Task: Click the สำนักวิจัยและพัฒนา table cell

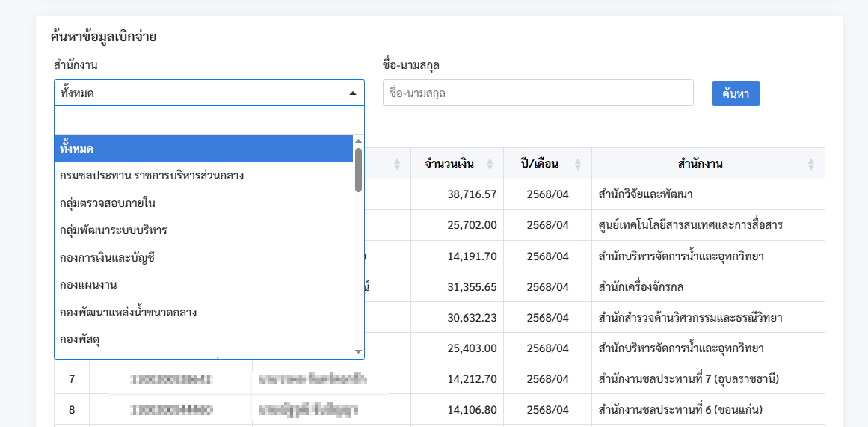Action: 708,194
